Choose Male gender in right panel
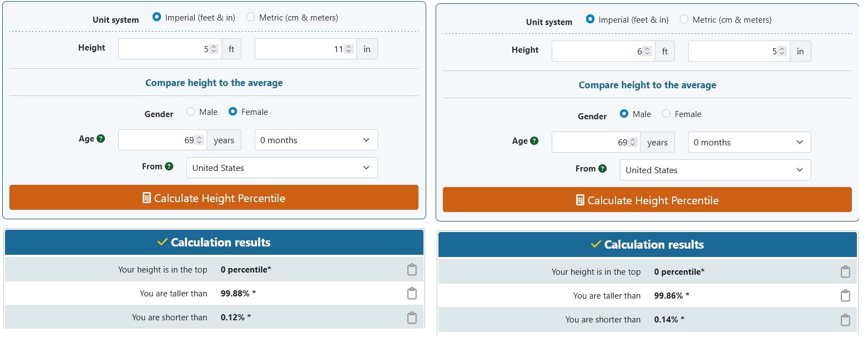This screenshot has width=868, height=353. (x=624, y=114)
